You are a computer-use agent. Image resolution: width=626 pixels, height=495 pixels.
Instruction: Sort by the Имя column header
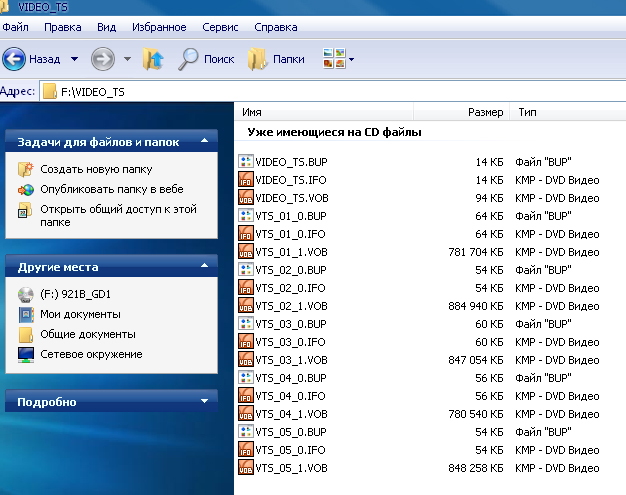pyautogui.click(x=324, y=112)
